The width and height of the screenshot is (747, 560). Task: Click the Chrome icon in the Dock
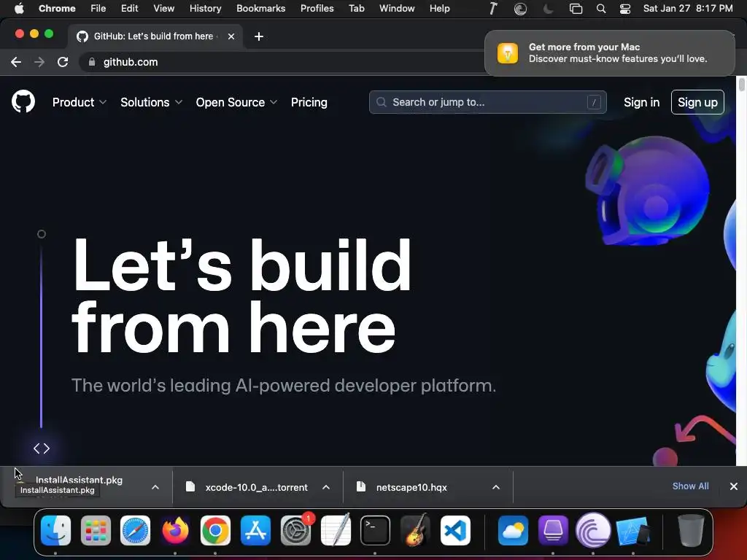point(215,530)
